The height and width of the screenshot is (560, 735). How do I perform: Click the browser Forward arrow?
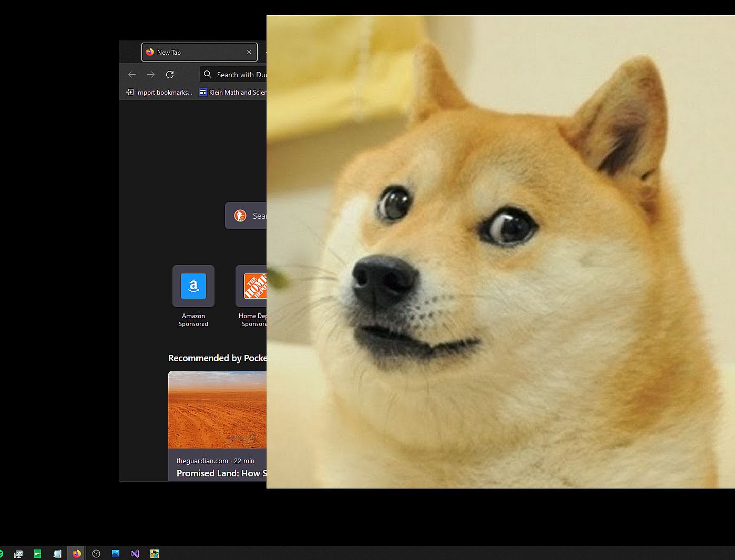151,75
